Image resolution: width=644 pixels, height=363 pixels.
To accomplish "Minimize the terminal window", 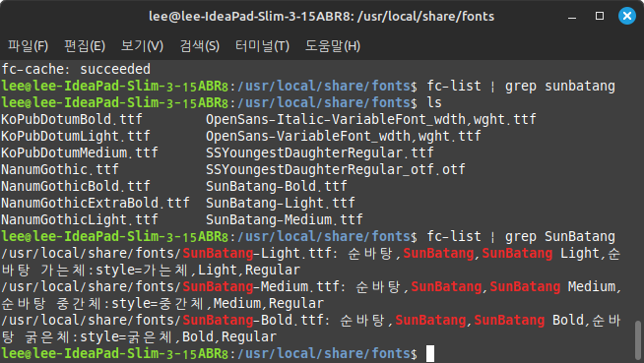I will point(572,17).
